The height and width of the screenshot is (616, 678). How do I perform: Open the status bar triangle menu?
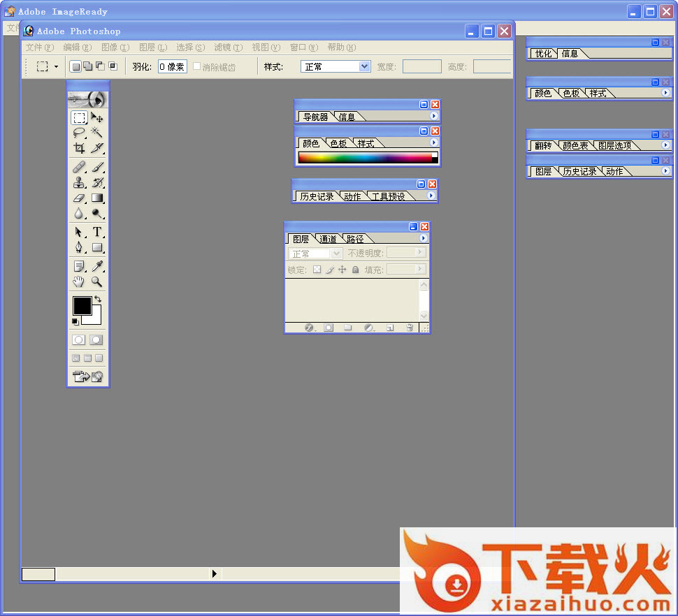[214, 573]
